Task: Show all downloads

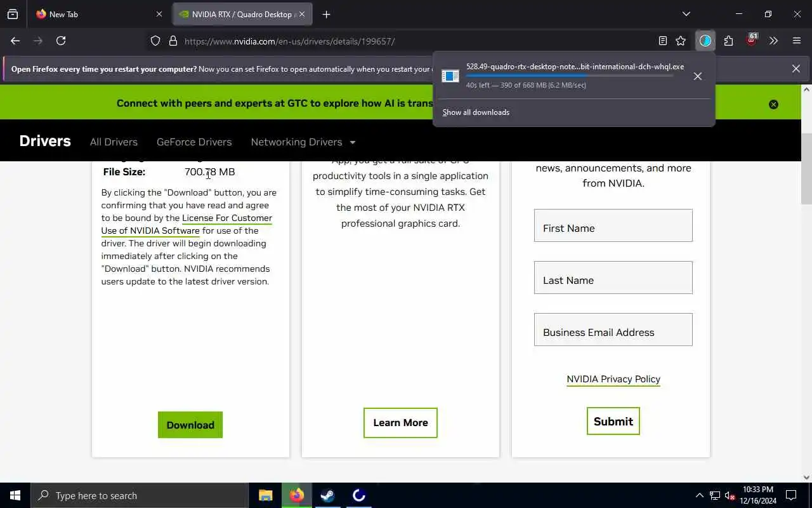Action: (x=476, y=112)
